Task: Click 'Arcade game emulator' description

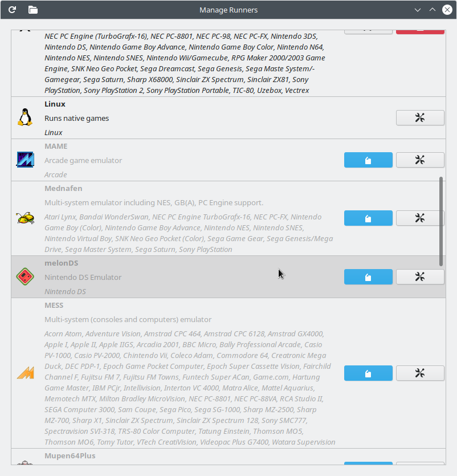Action: (x=83, y=160)
